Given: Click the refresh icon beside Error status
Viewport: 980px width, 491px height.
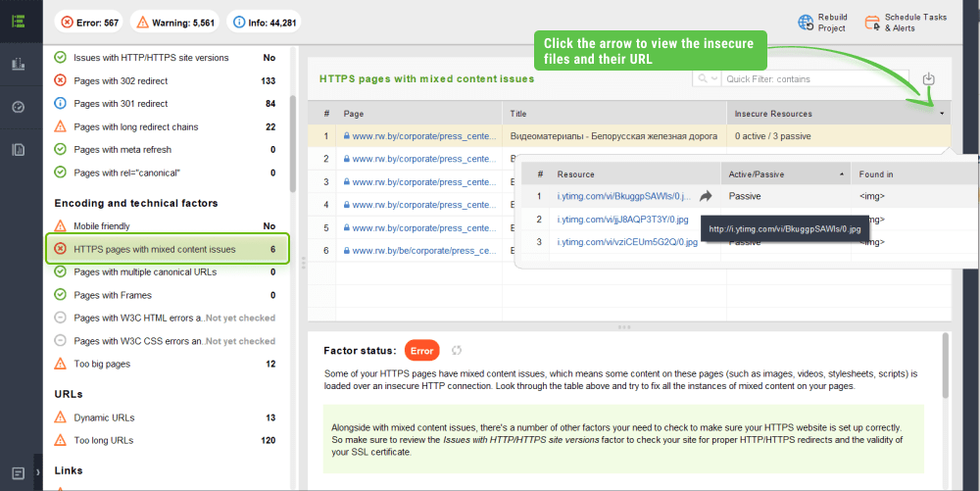Looking at the screenshot, I should tap(457, 351).
